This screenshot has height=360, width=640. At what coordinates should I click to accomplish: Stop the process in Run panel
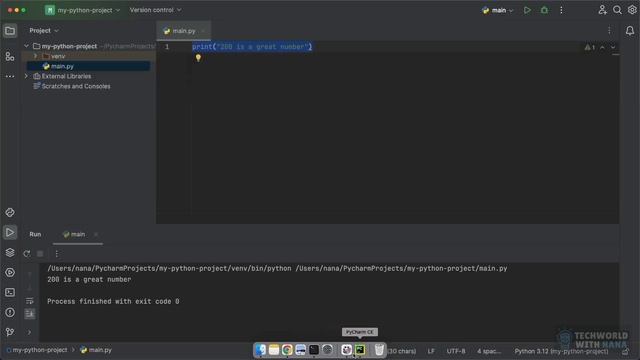(40, 254)
